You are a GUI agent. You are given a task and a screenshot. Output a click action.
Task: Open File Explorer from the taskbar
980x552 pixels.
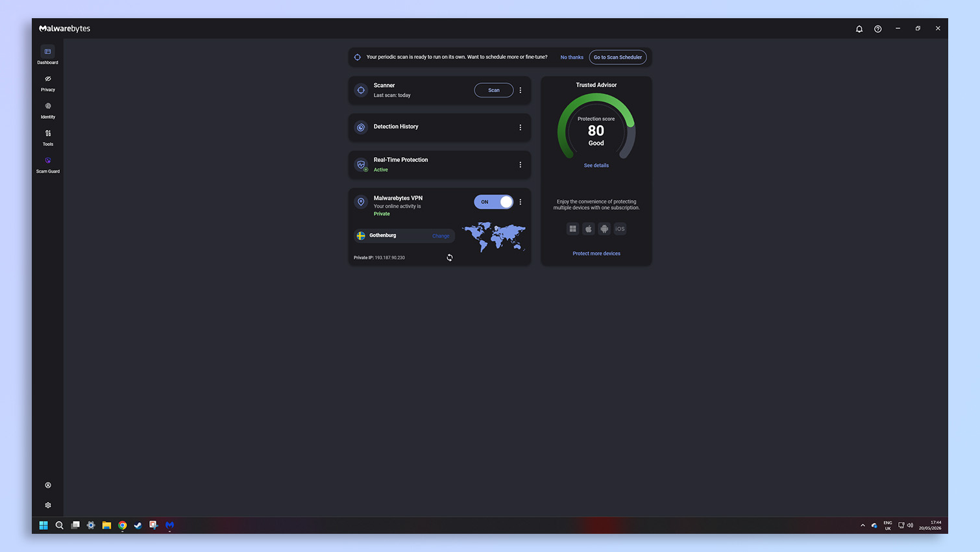tap(106, 525)
